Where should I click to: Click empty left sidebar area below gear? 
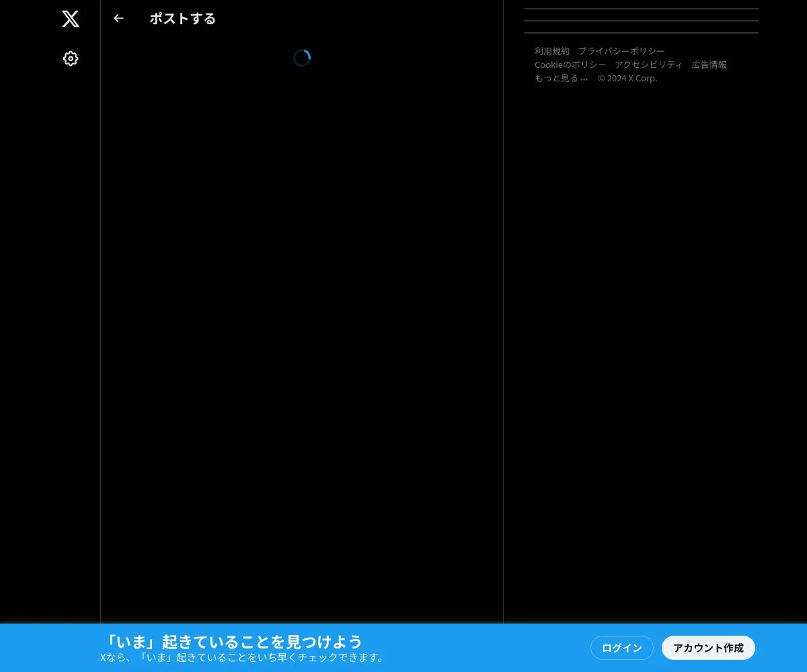pos(50,336)
